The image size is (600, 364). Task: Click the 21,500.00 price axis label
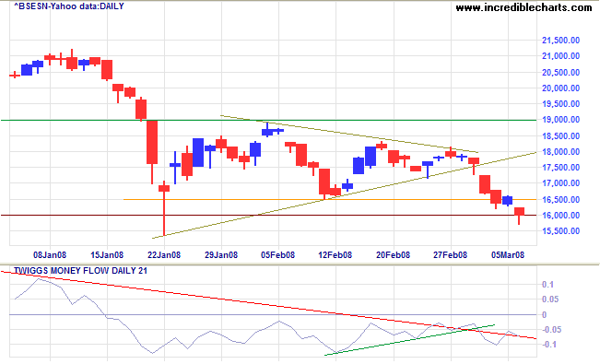point(560,41)
